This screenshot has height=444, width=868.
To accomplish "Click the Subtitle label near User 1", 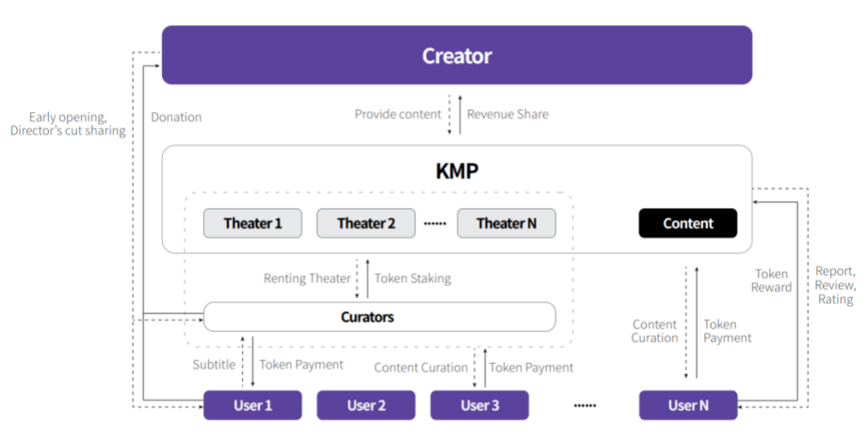I will coord(215,365).
